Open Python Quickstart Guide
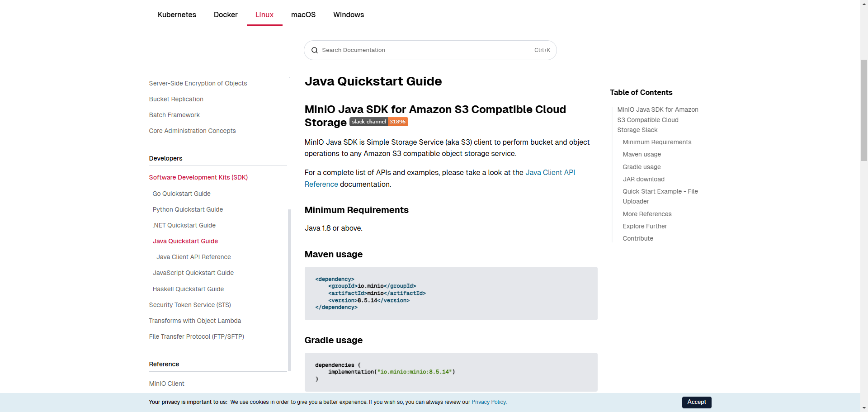This screenshot has height=412, width=868. pyautogui.click(x=188, y=209)
